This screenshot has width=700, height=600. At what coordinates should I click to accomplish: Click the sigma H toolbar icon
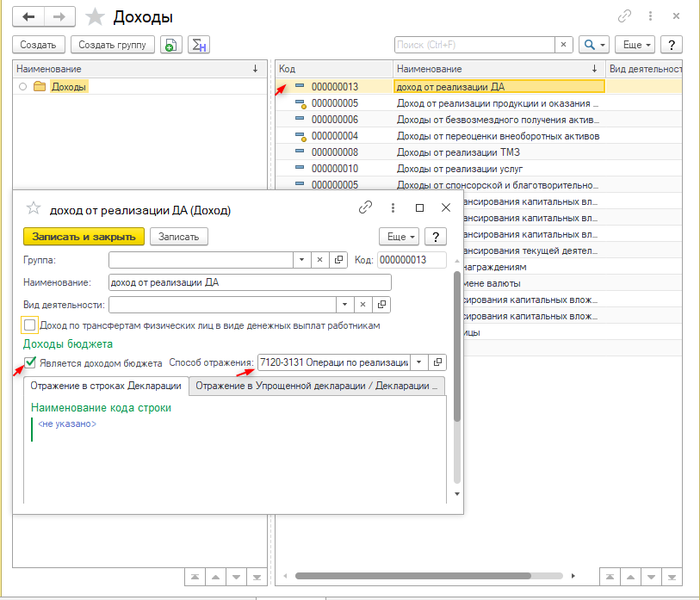click(199, 45)
